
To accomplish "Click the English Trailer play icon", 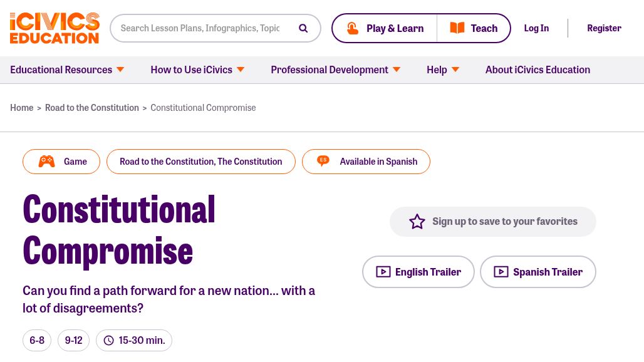I will (x=383, y=272).
